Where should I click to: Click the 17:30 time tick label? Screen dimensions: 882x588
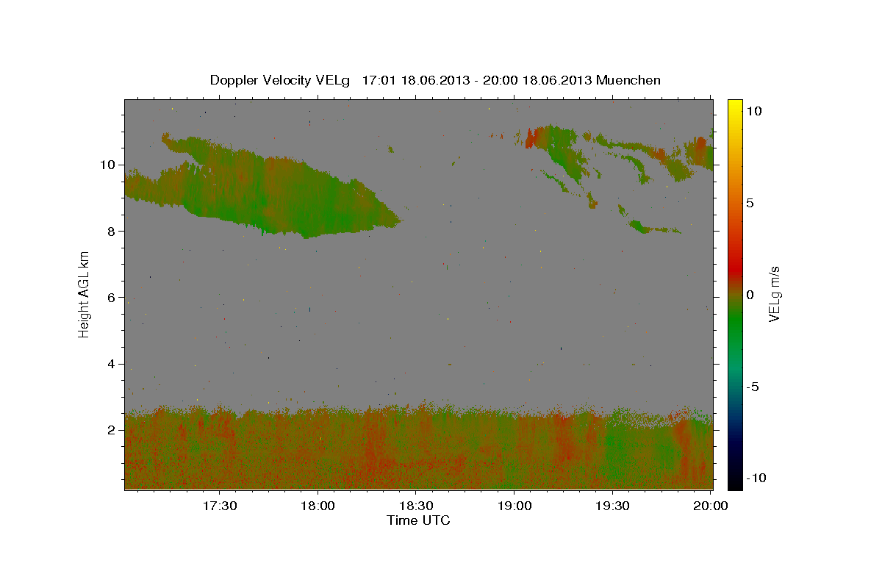(x=219, y=506)
